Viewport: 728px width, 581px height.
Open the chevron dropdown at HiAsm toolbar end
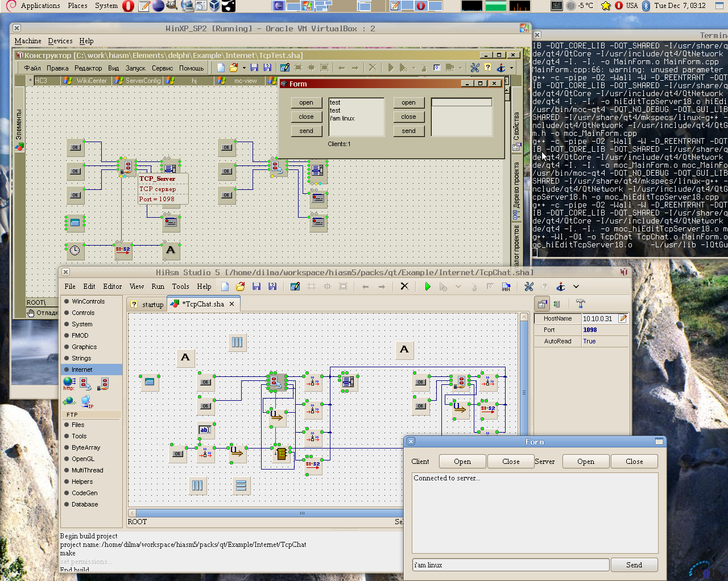pyautogui.click(x=576, y=287)
